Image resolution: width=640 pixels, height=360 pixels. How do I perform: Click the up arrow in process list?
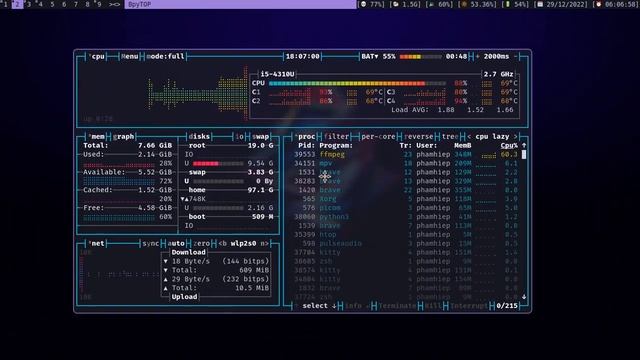click(x=524, y=145)
